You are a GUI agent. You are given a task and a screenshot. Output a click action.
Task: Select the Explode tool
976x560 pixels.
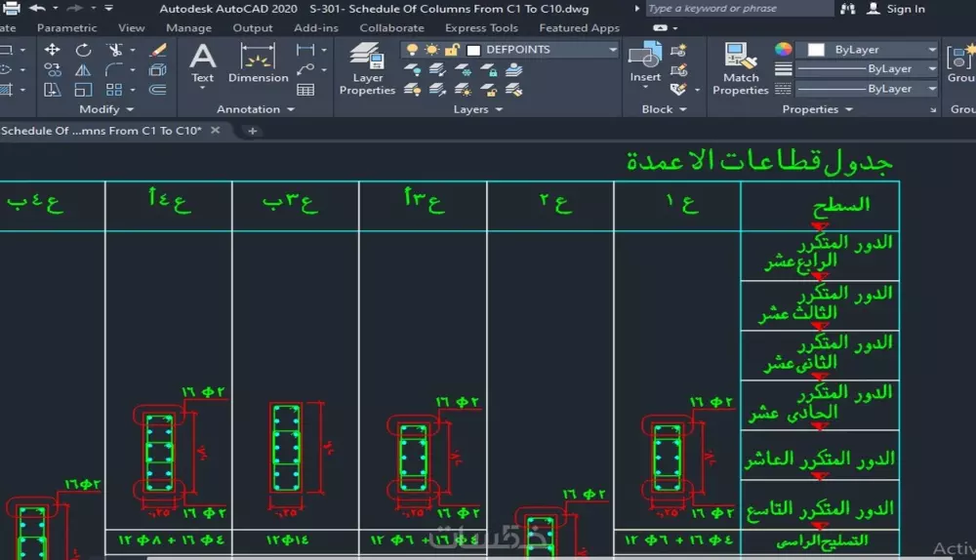pos(158,69)
